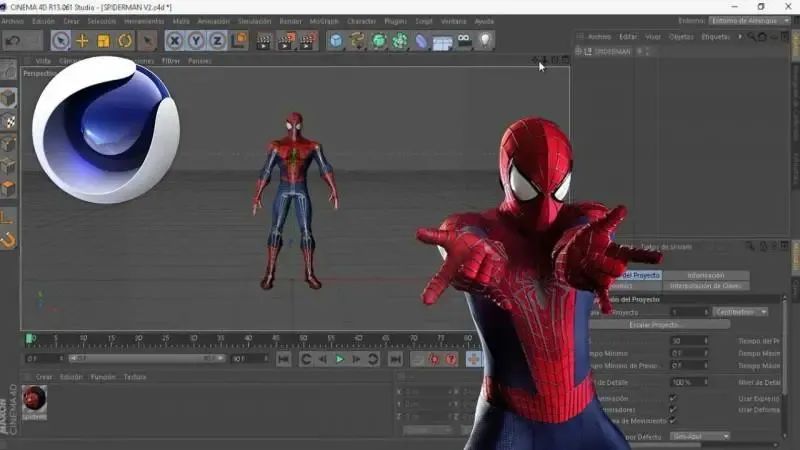Click the Escalar Proyecto button
The height and width of the screenshot is (450, 800).
[658, 324]
